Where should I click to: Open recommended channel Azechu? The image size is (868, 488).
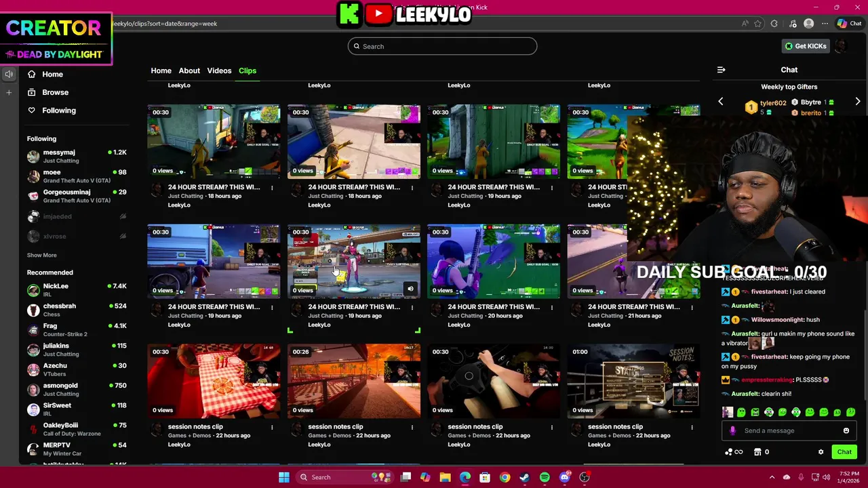(77, 369)
